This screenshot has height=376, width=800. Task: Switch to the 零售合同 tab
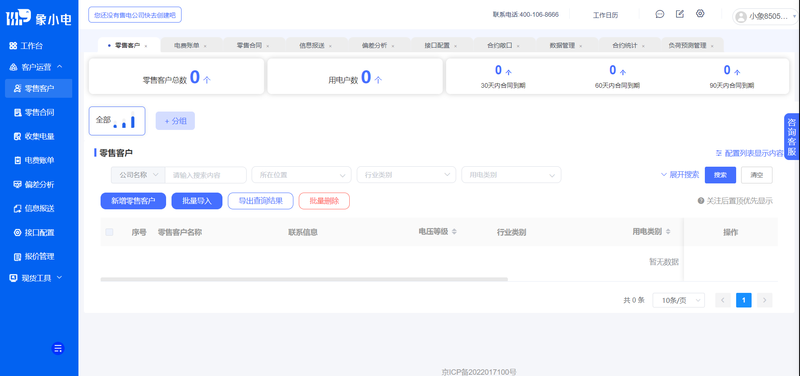(249, 45)
